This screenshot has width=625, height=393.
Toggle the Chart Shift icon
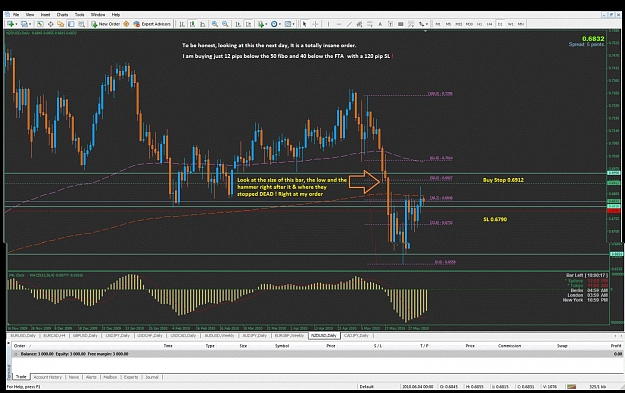coord(248,24)
